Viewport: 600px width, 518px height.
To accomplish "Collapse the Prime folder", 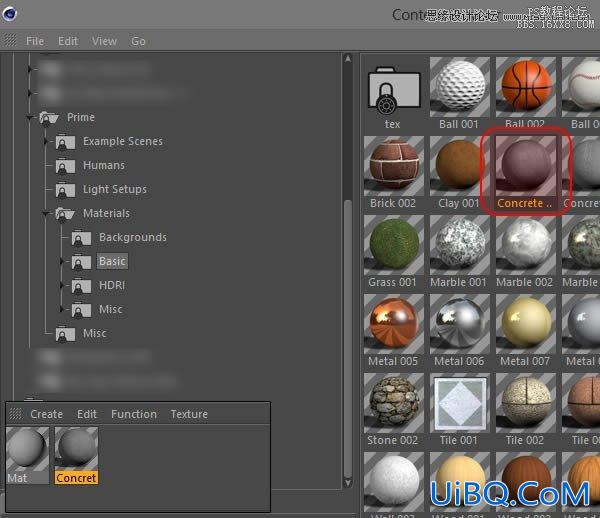I will click(30, 117).
